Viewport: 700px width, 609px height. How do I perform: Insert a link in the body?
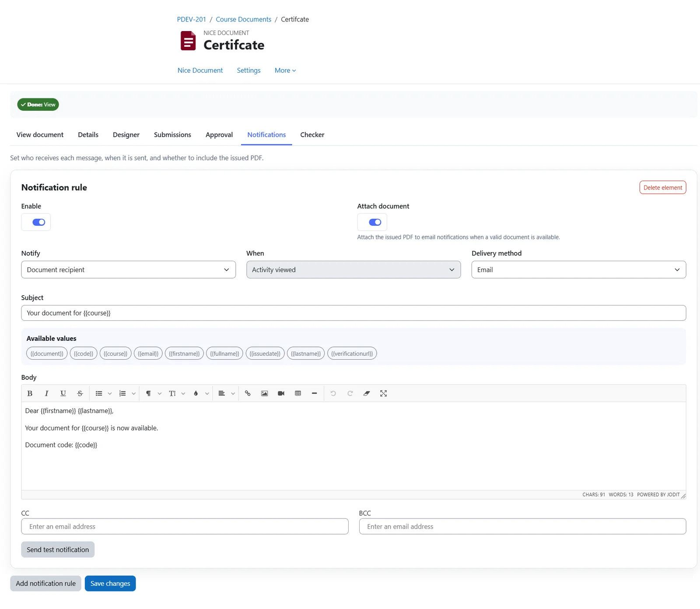coord(248,393)
